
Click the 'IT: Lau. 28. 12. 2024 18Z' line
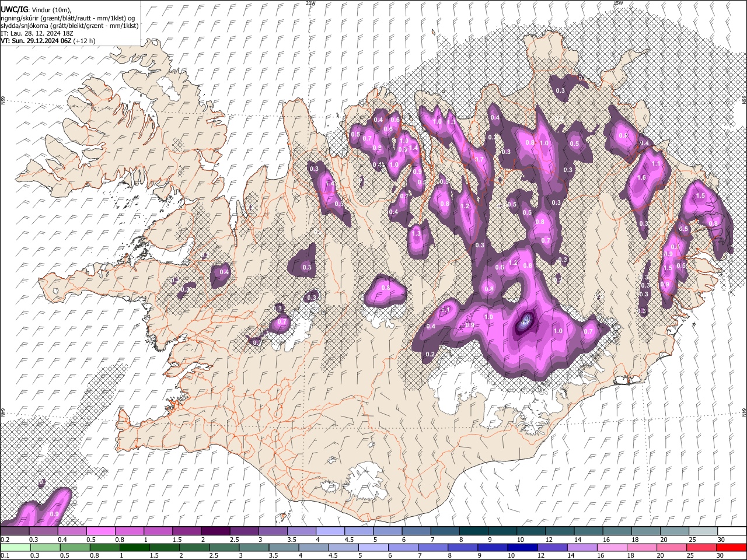point(37,33)
